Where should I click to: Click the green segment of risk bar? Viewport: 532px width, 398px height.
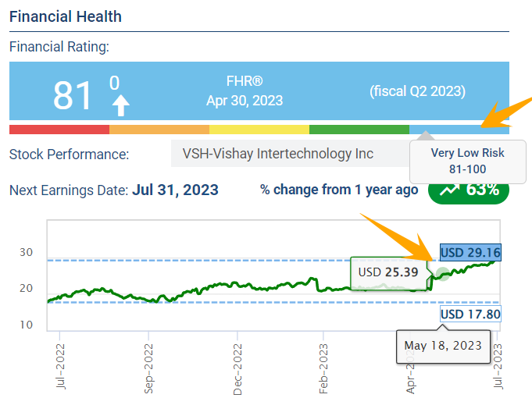click(x=359, y=130)
